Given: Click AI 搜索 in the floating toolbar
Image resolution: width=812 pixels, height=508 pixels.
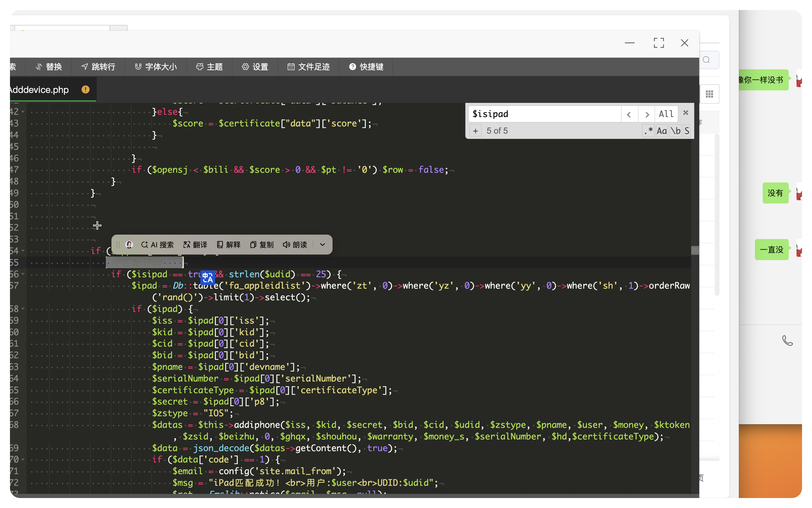Looking at the screenshot, I should [x=158, y=245].
